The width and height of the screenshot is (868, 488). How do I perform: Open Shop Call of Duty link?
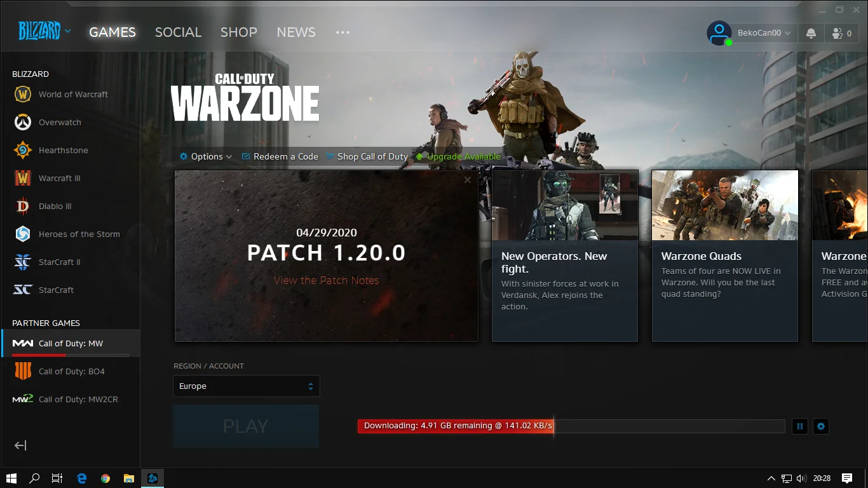[367, 156]
